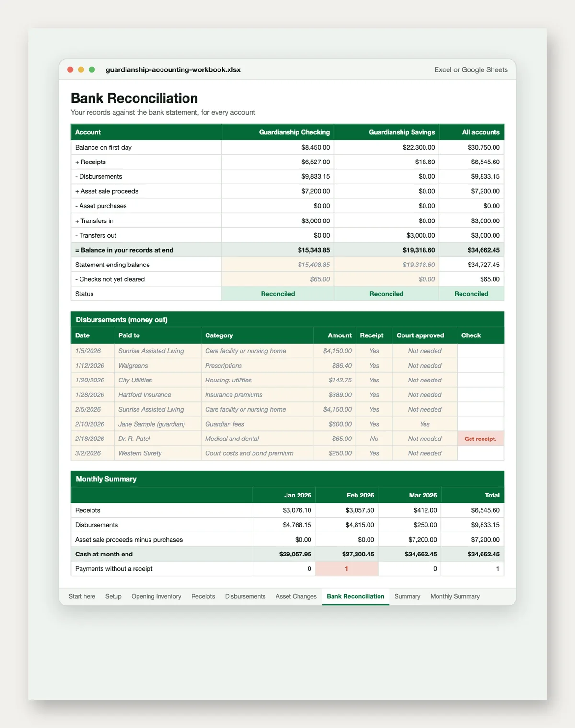Click the Checking disbursements value $9,833.15

(278, 177)
